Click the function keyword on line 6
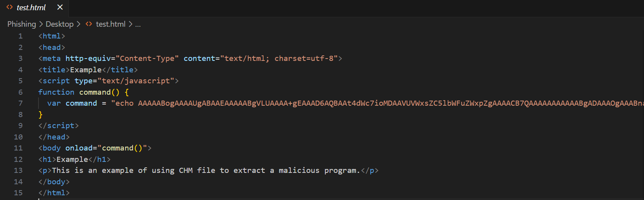Image resolution: width=644 pixels, height=200 pixels. pyautogui.click(x=56, y=92)
